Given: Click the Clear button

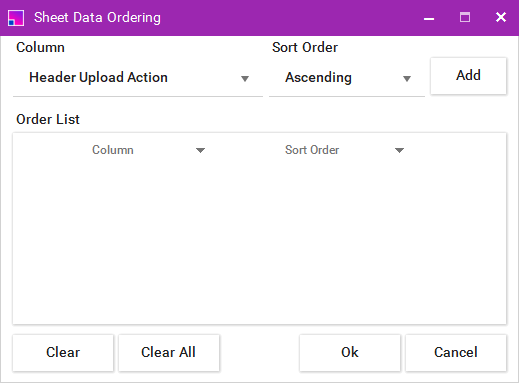Looking at the screenshot, I should [x=63, y=353].
